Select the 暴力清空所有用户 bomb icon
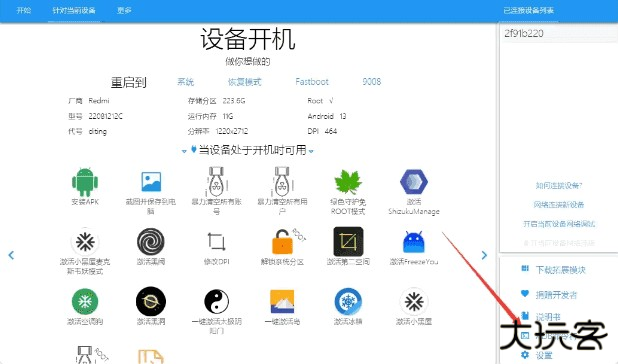Image resolution: width=618 pixels, height=364 pixels. [282, 182]
